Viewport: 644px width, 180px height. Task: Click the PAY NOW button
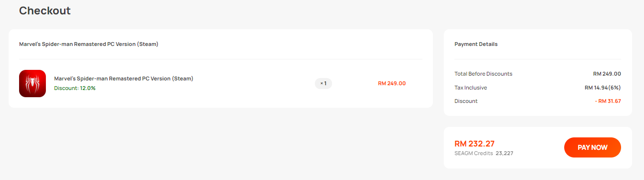pos(592,147)
